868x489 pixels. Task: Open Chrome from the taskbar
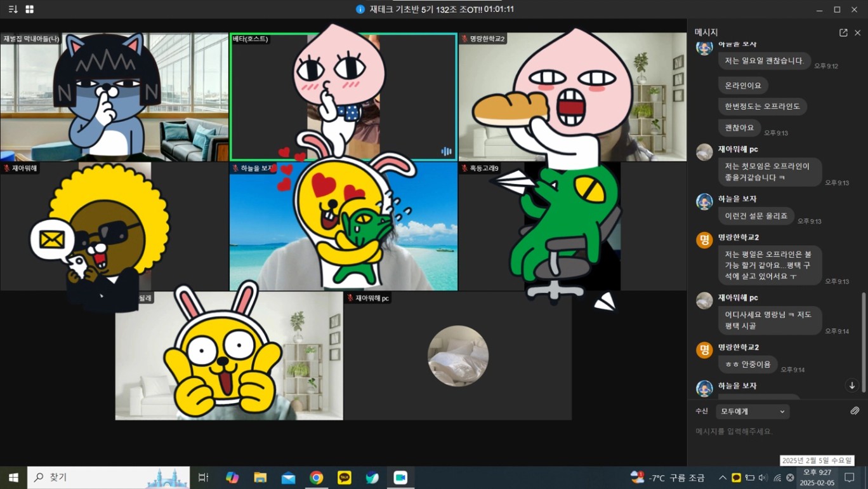316,478
